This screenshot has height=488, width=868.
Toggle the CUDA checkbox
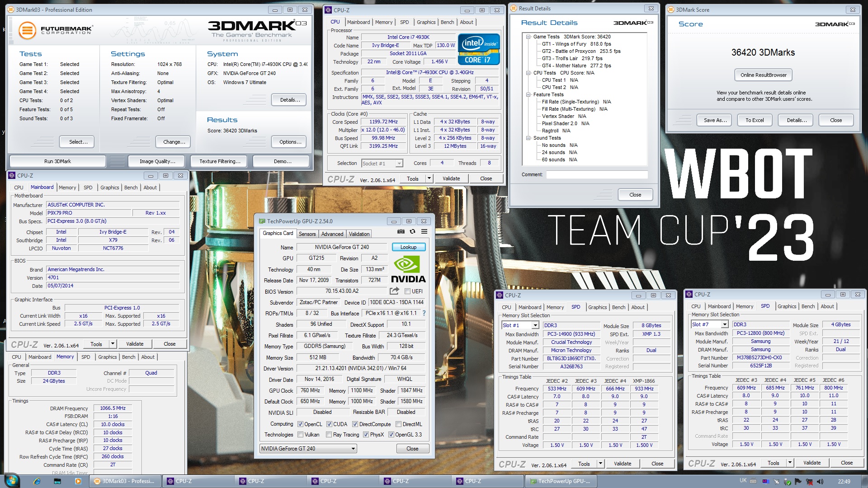coord(329,424)
